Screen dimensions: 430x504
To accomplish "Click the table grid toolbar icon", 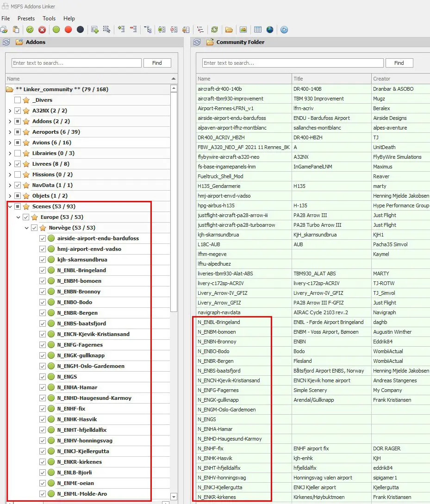I will pos(258,30).
